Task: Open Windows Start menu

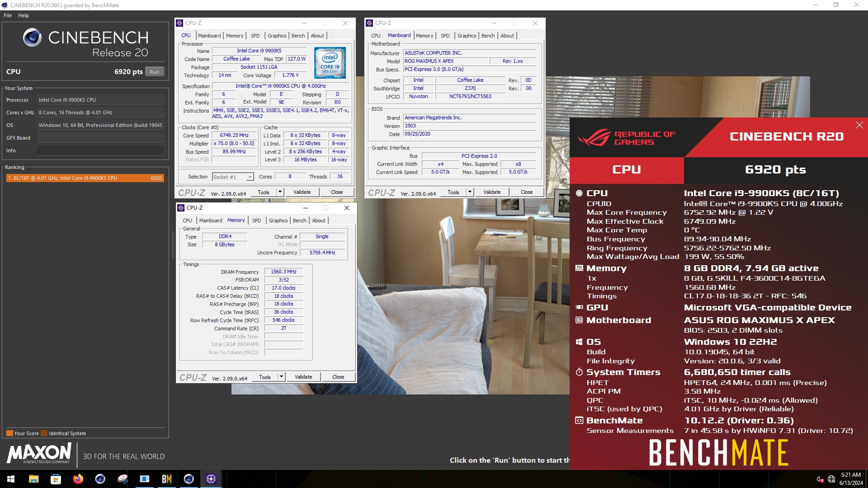Action: coord(11,479)
